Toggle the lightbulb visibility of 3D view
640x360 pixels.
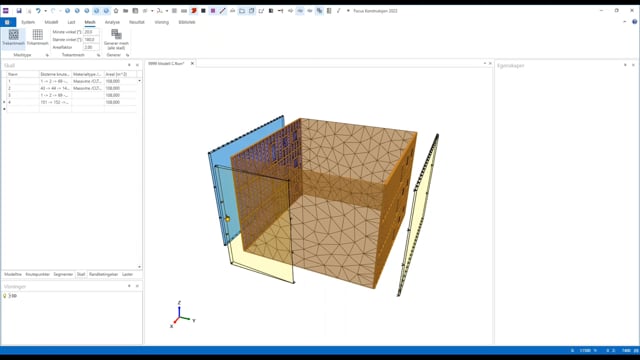[x=5, y=296]
